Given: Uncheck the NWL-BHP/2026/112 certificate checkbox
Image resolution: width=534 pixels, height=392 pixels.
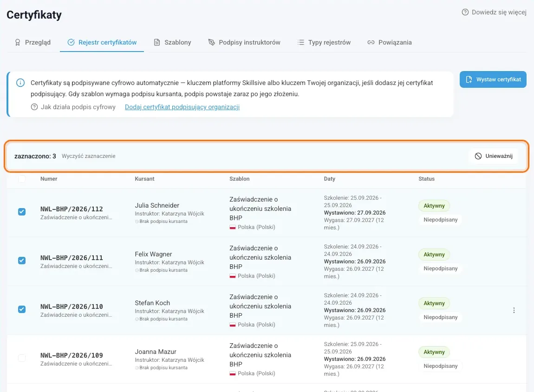Looking at the screenshot, I should 22,212.
